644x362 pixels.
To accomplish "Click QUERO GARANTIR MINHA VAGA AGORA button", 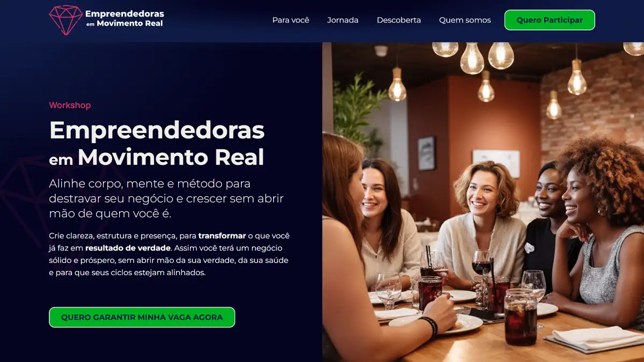I will (x=142, y=317).
